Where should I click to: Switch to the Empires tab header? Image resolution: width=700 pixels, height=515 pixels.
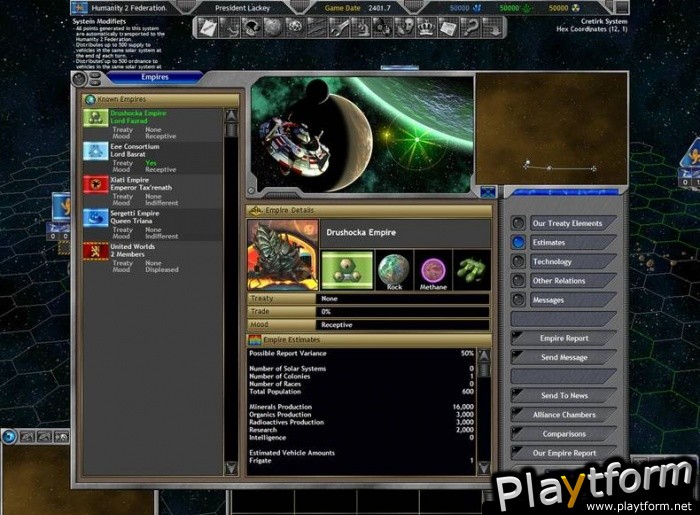(155, 77)
